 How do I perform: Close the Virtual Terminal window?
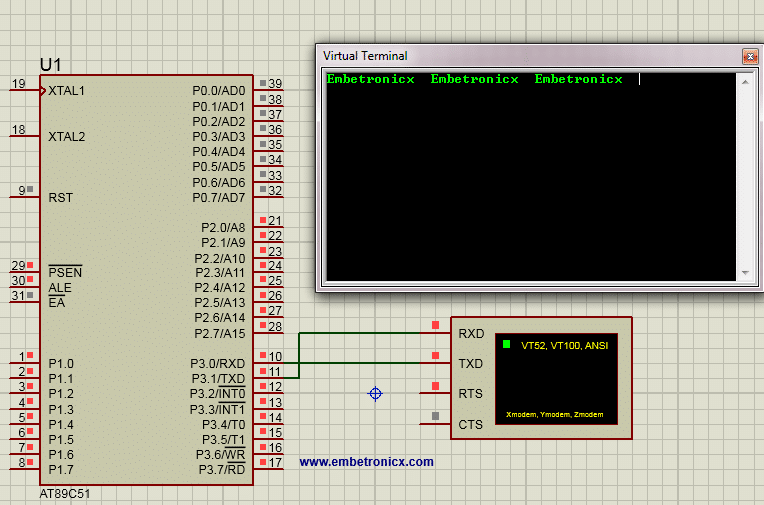click(x=750, y=57)
